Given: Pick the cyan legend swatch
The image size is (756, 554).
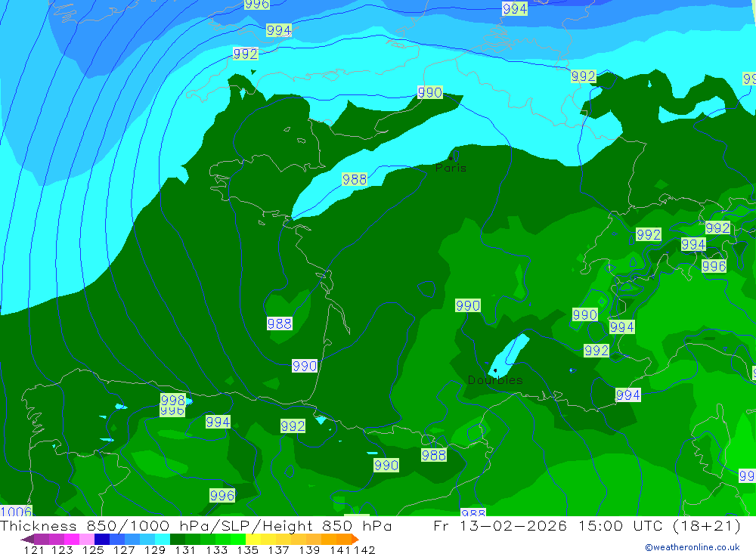Looking at the screenshot, I should (x=163, y=539).
